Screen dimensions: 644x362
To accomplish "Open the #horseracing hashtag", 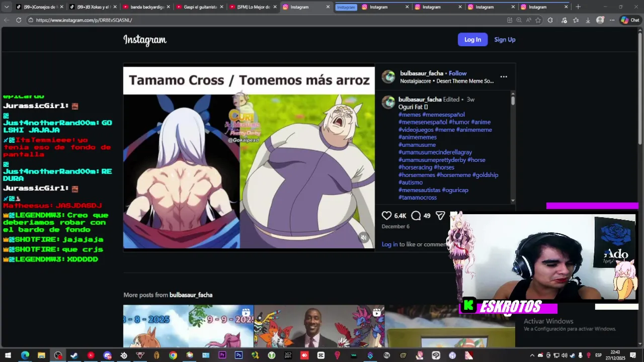I will [415, 167].
